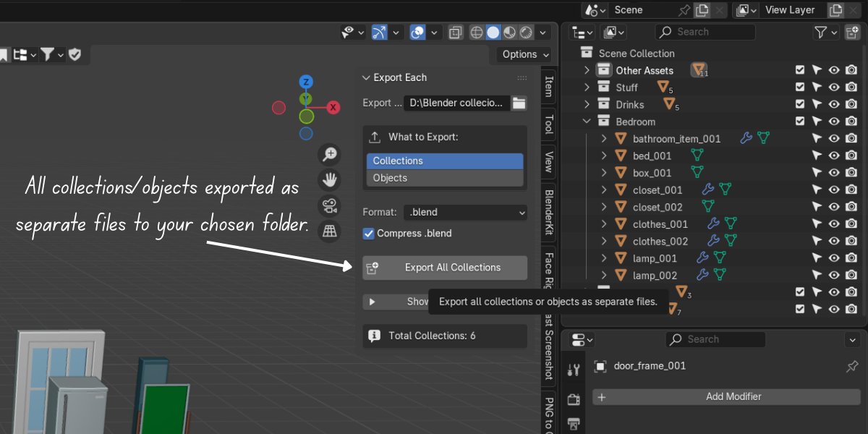Disable the Compress .blend checkbox
Screen dimensions: 868x434
click(369, 233)
